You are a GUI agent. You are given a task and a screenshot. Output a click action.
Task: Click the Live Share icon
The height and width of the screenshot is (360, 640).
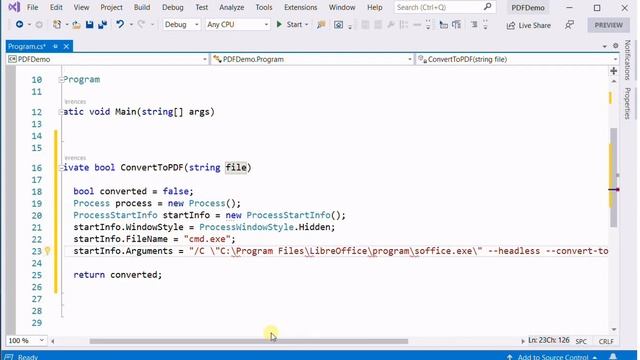point(511,25)
